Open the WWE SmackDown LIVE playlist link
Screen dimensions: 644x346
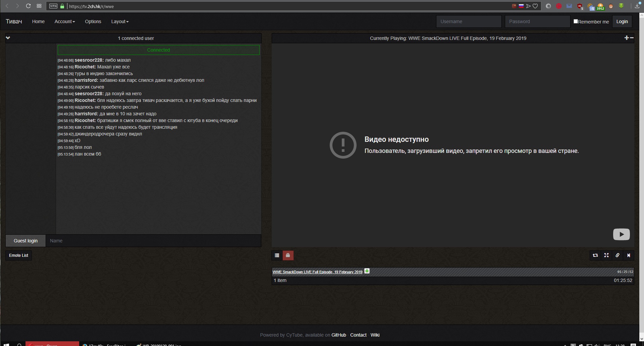[317, 272]
